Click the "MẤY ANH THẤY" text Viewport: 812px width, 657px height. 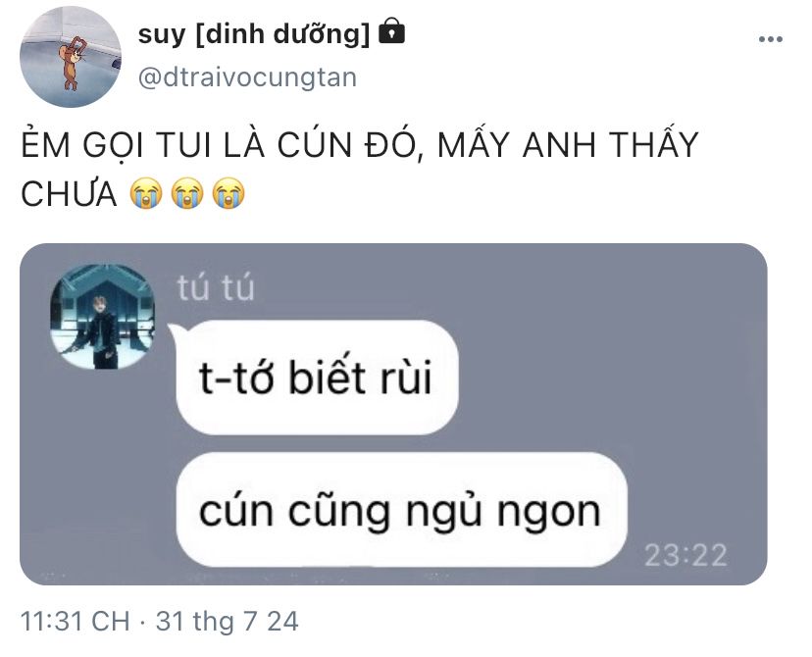[x=568, y=144]
